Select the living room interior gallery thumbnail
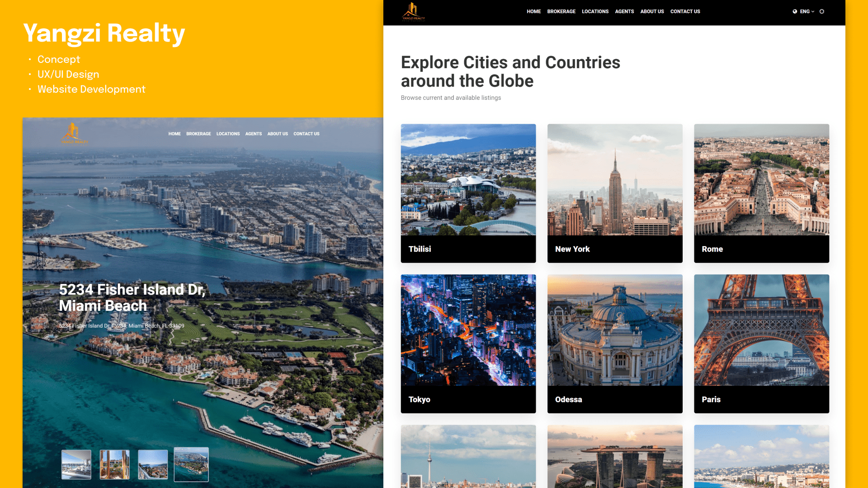The height and width of the screenshot is (488, 868). (x=76, y=465)
